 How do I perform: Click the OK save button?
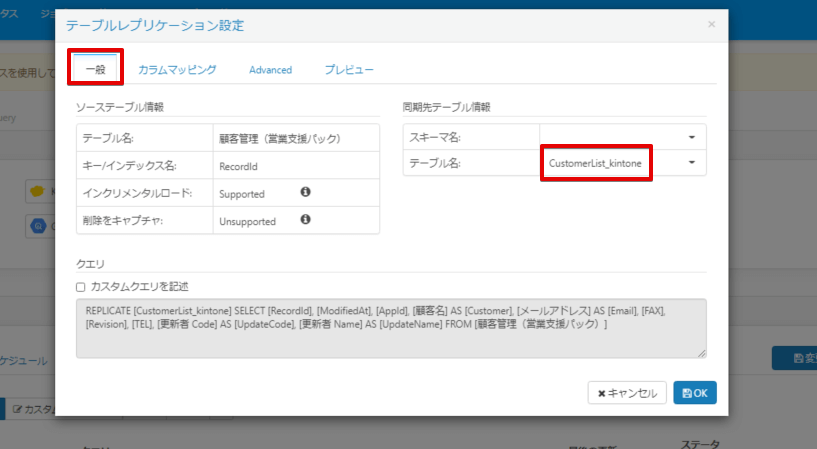[x=695, y=393]
